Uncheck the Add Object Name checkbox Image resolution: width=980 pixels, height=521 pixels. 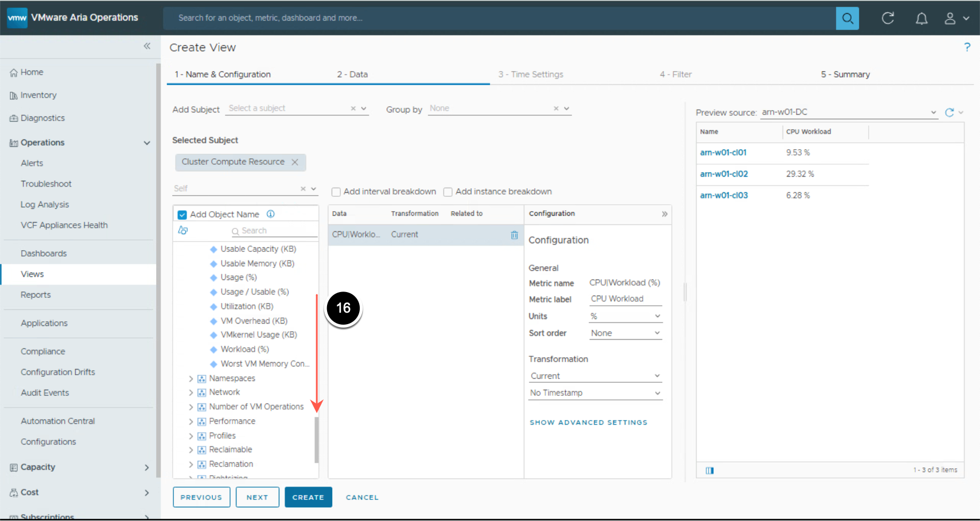click(x=182, y=215)
